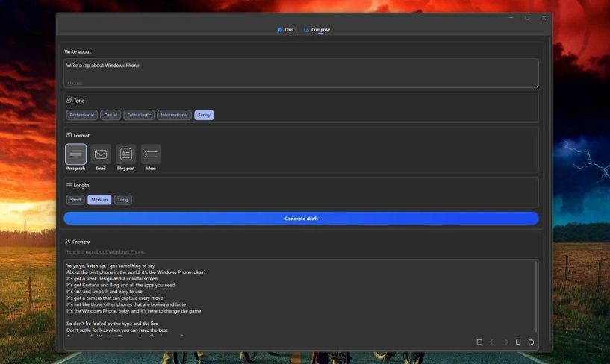The image size is (610, 364).
Task: Open the Compose tab
Action: click(x=317, y=30)
